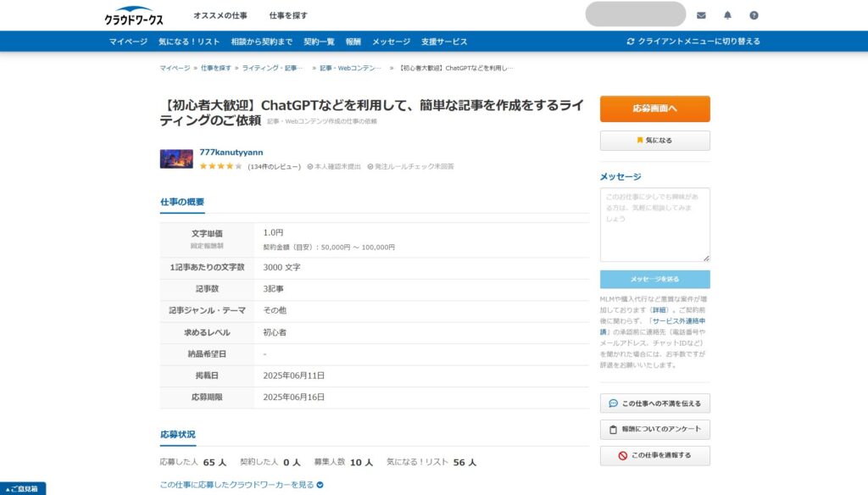Open 報酬 menu item

(x=353, y=42)
